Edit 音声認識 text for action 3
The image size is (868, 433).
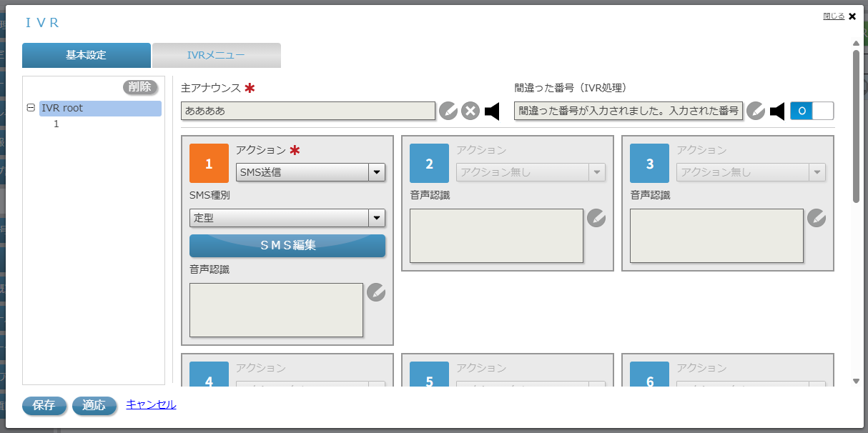point(817,219)
